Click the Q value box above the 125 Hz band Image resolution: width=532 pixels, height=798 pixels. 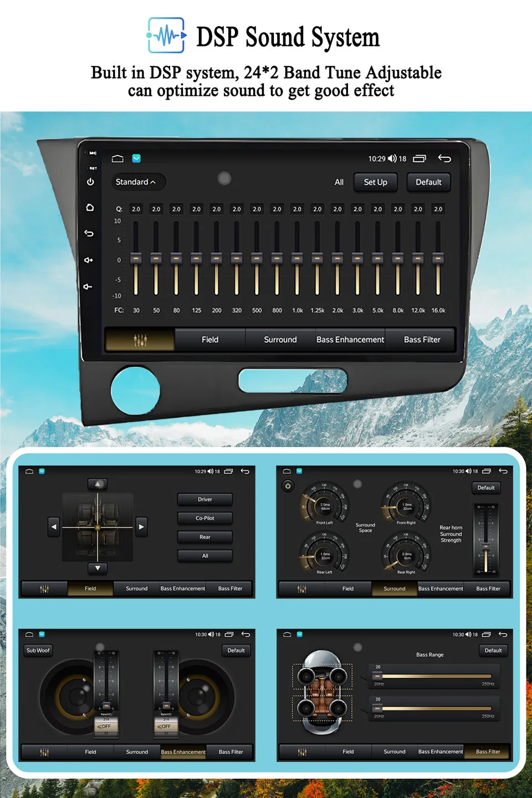[196, 209]
